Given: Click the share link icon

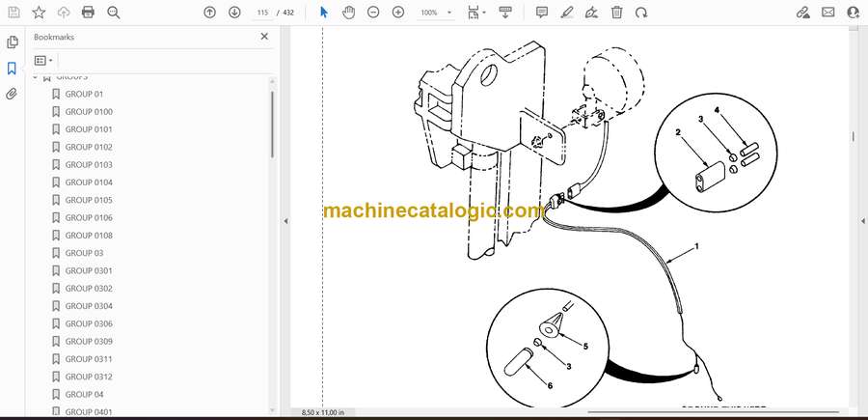Looking at the screenshot, I should tap(803, 13).
